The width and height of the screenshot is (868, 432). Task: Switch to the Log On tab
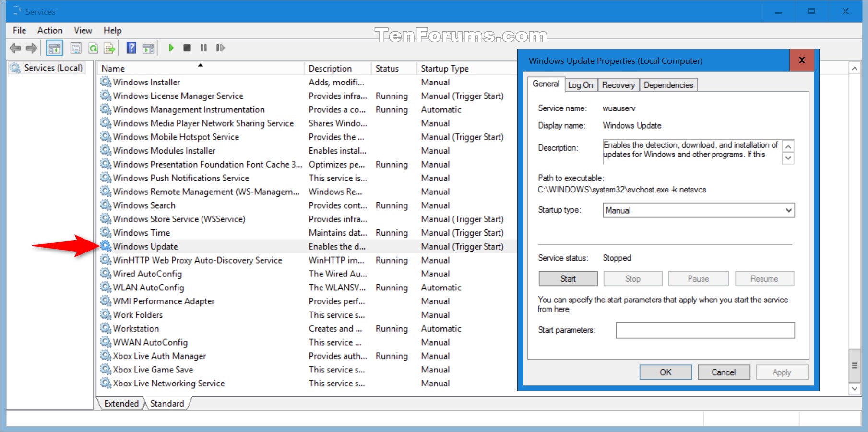point(581,85)
